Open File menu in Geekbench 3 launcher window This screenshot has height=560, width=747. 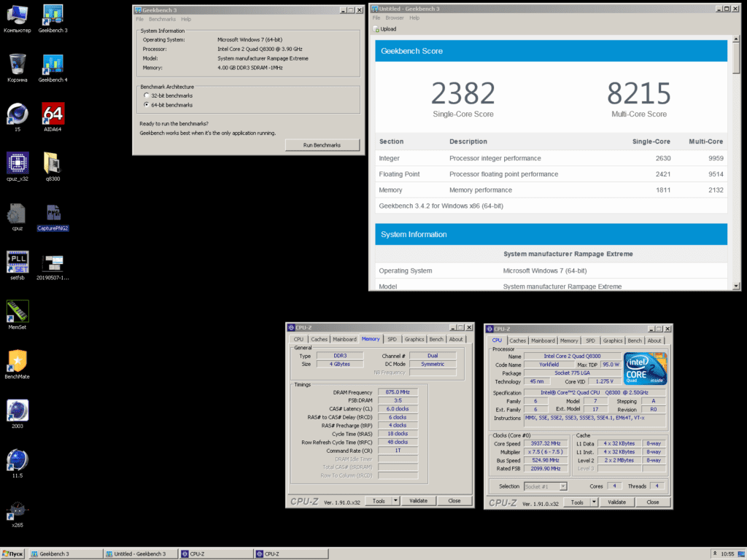click(139, 20)
